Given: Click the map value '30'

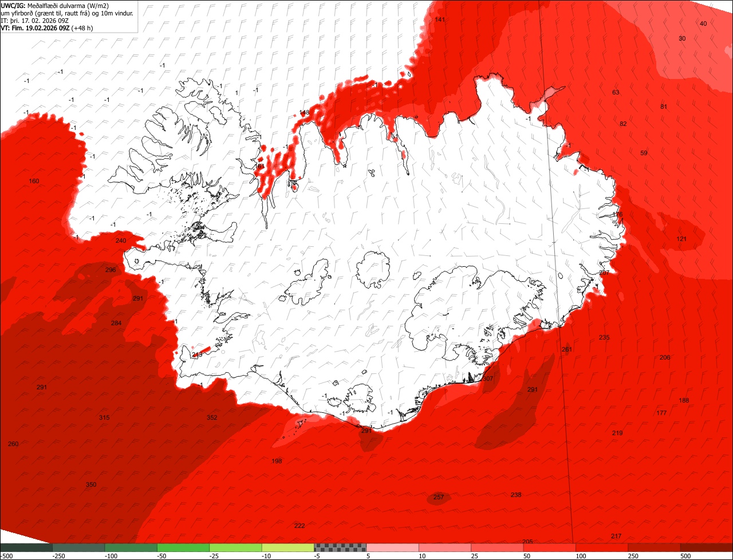Looking at the screenshot, I should pos(682,38).
